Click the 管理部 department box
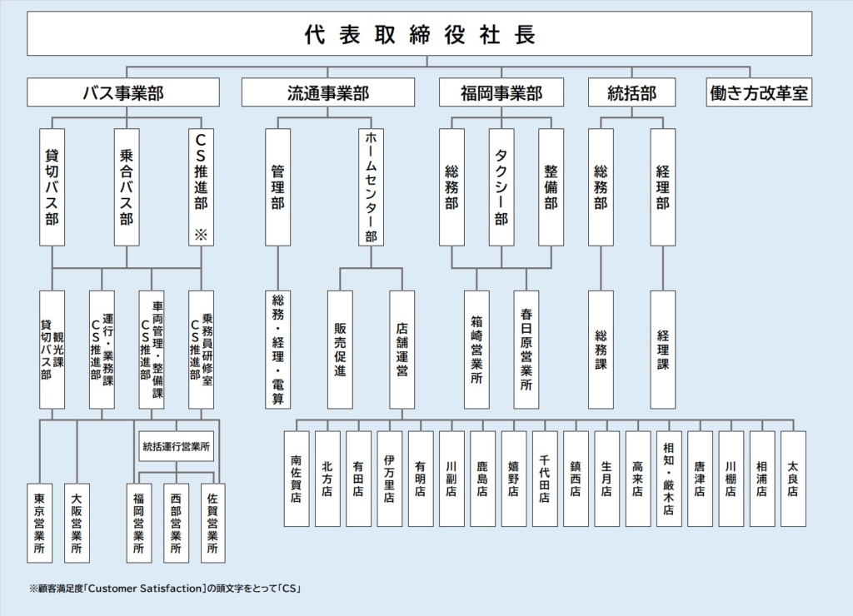The image size is (853, 616). [x=278, y=187]
